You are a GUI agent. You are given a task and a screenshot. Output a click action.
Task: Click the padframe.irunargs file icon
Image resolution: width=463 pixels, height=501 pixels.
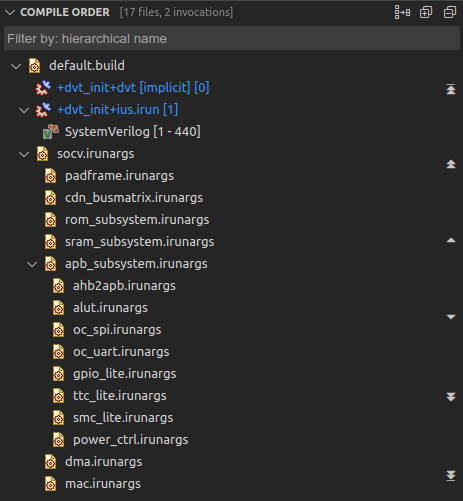50,176
